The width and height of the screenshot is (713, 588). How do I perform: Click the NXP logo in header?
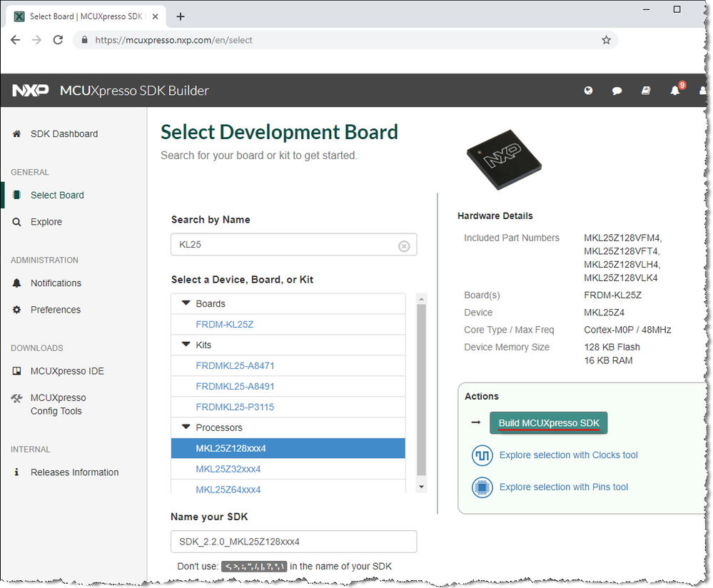click(31, 91)
